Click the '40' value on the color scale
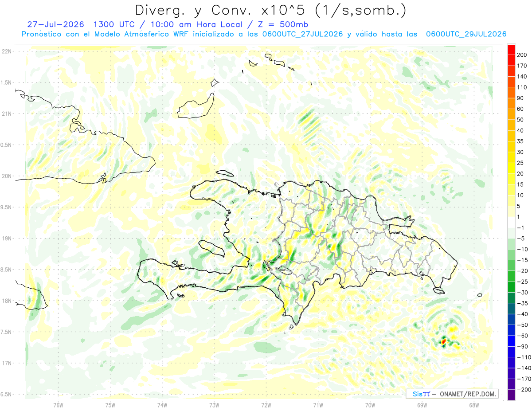 click(x=520, y=130)
